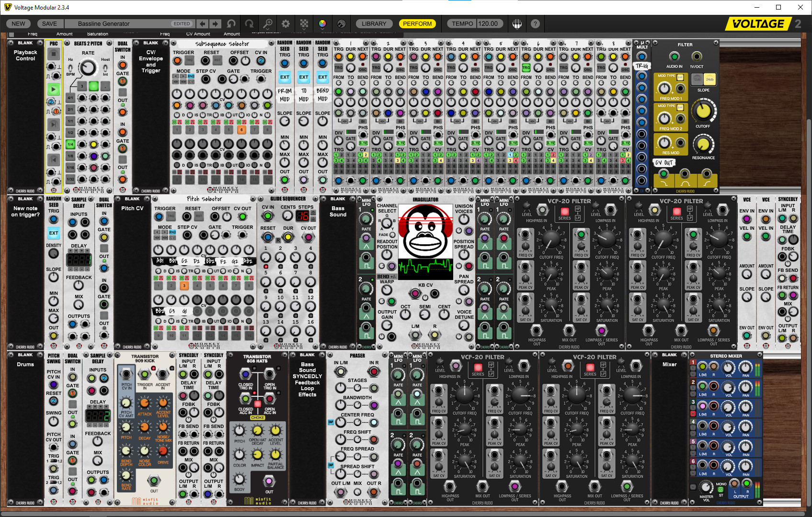Click the Filter RESONANCE knob

click(x=703, y=144)
